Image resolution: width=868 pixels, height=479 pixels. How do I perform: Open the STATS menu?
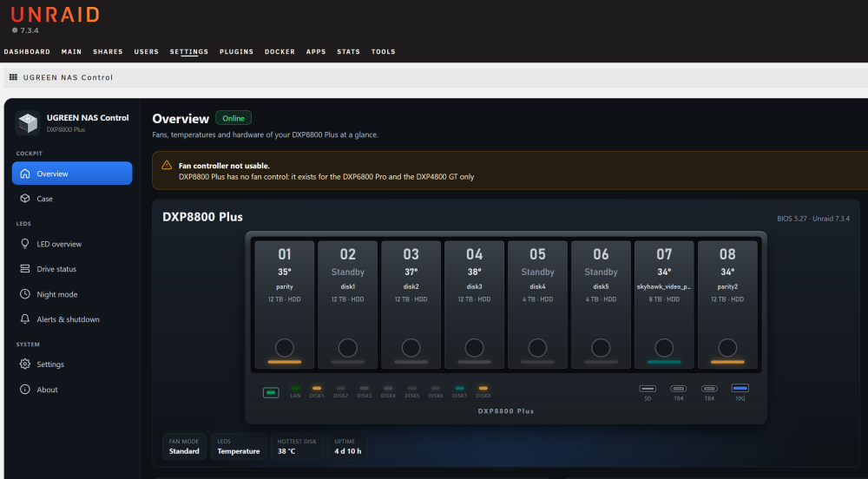[348, 51]
